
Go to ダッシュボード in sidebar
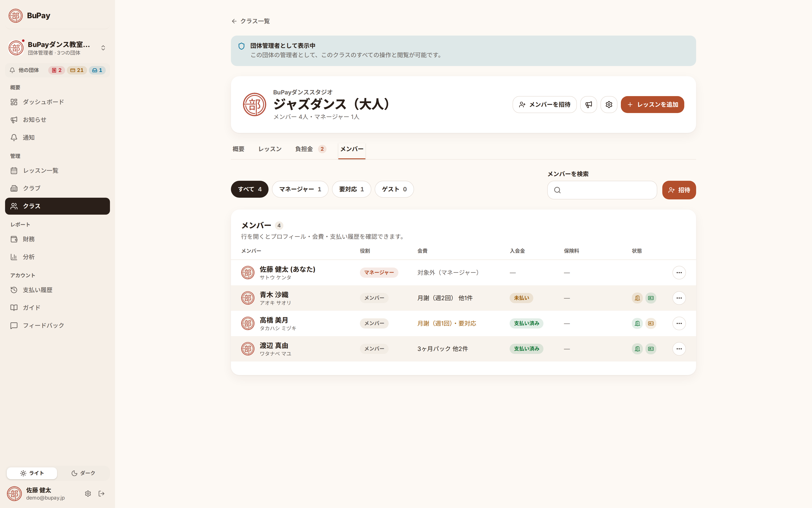(x=57, y=102)
